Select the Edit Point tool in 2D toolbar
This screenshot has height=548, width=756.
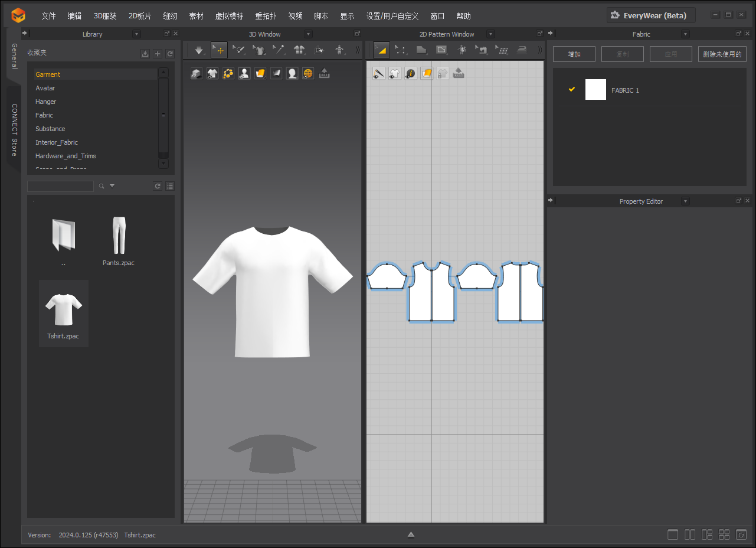coord(401,50)
